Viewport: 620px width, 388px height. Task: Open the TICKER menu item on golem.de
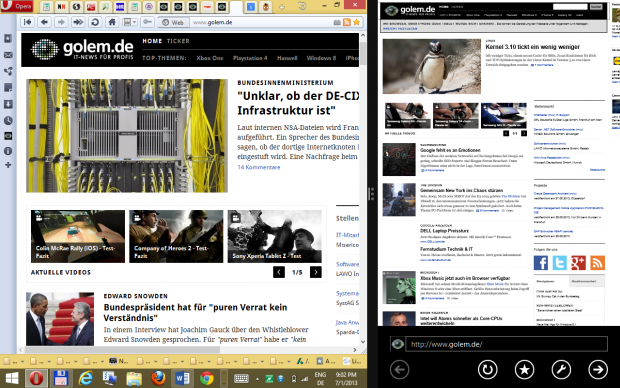pos(178,41)
